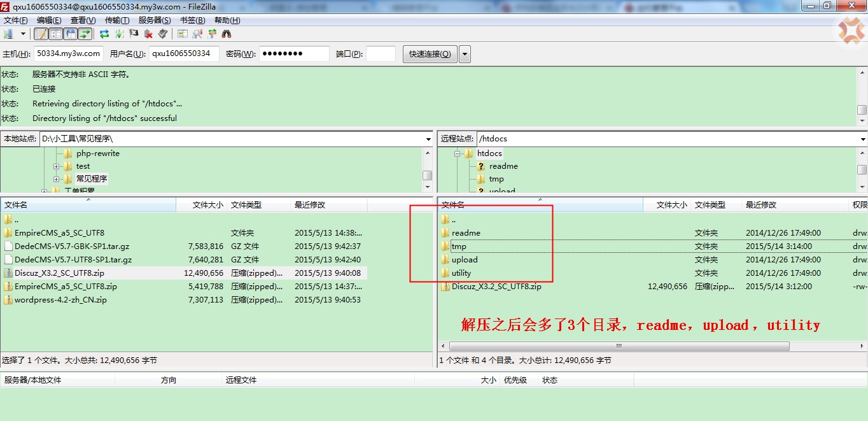Click the refresh file lists icon

point(104,34)
